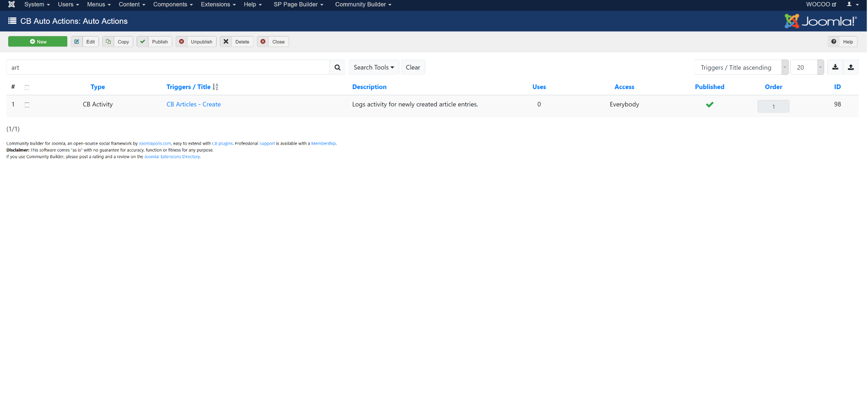Viewport: 868px width, 418px height.
Task: Open the Menus menu
Action: click(x=99, y=4)
